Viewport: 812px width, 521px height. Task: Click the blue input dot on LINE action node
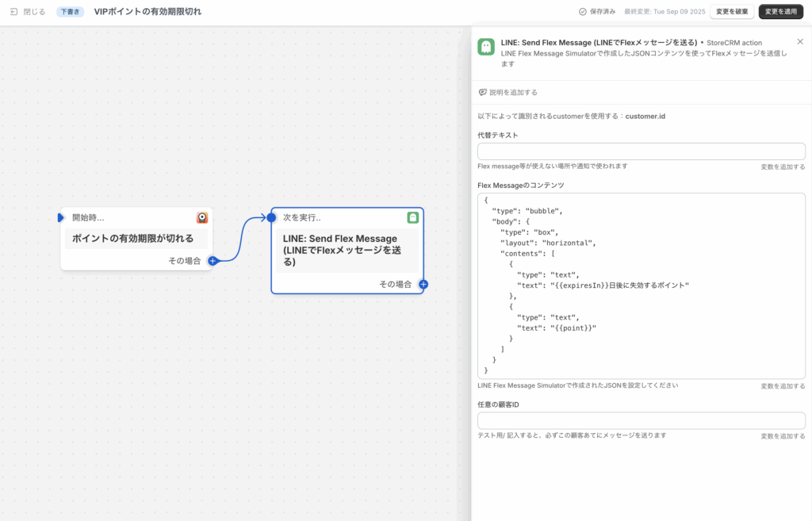point(271,217)
